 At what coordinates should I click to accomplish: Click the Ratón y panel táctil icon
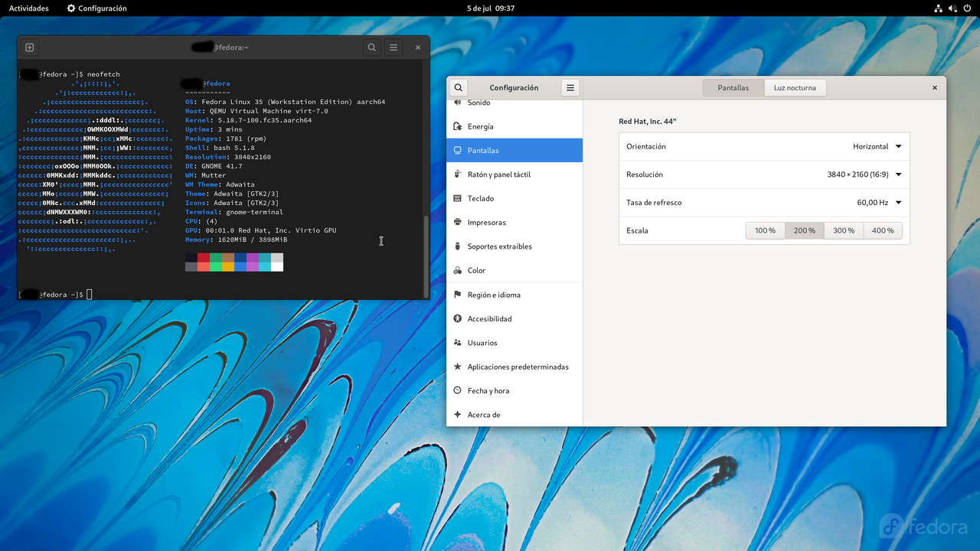pyautogui.click(x=458, y=174)
